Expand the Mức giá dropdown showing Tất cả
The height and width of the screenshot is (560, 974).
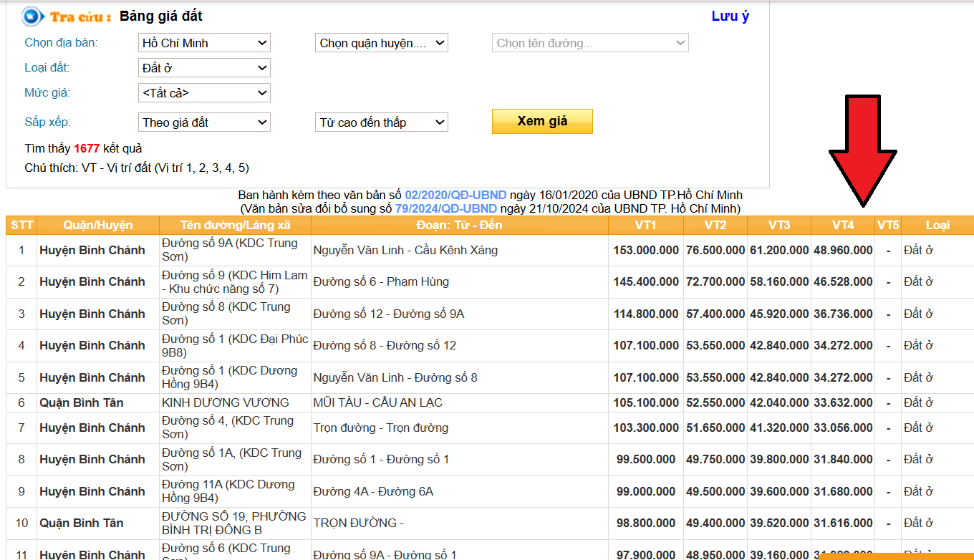(204, 93)
